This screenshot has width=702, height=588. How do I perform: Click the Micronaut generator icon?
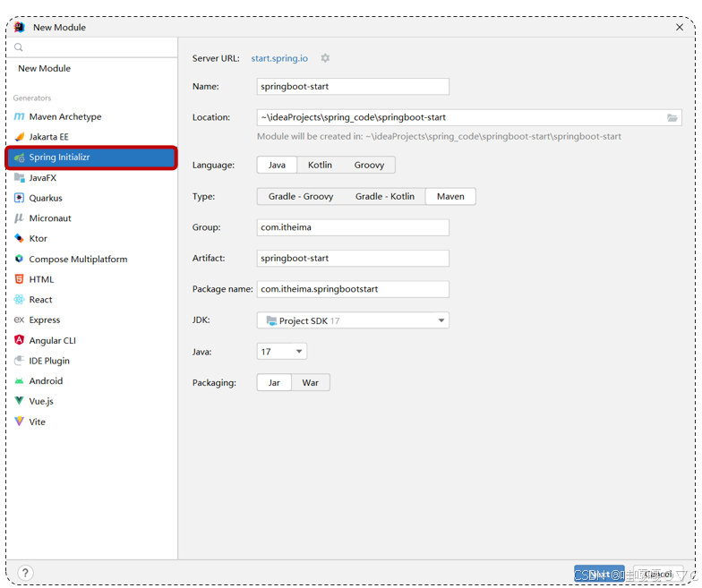(x=19, y=218)
